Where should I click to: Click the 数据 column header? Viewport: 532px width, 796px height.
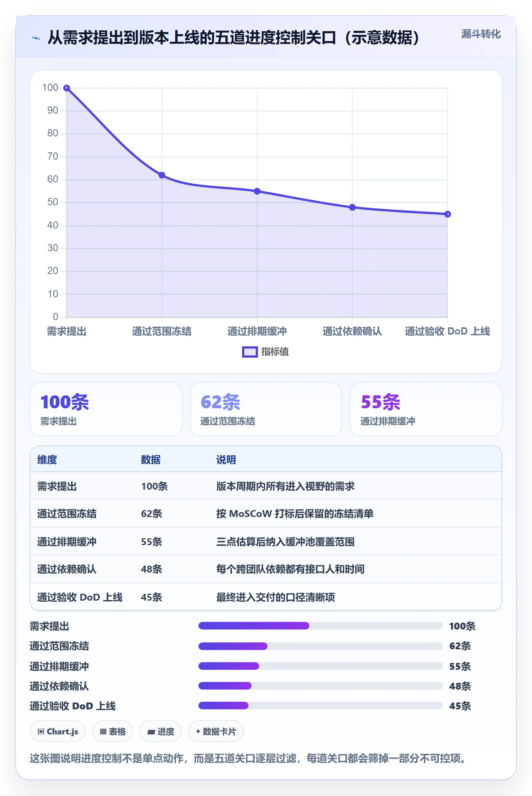tap(151, 460)
